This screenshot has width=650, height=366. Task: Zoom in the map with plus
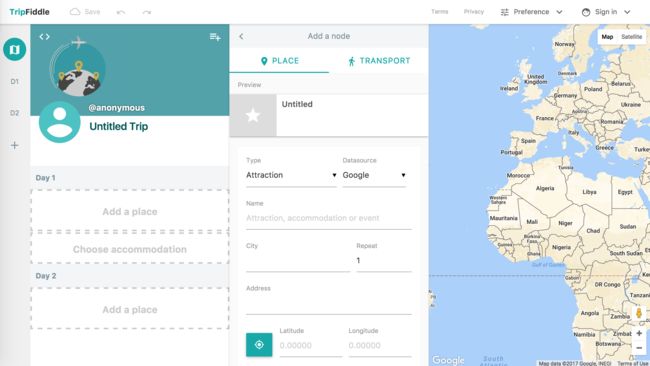point(639,333)
